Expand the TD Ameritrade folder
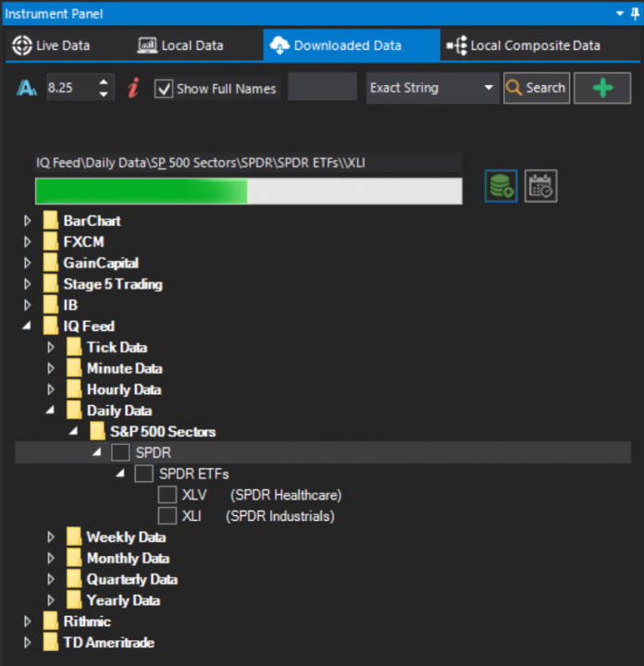The height and width of the screenshot is (666, 644). (28, 642)
